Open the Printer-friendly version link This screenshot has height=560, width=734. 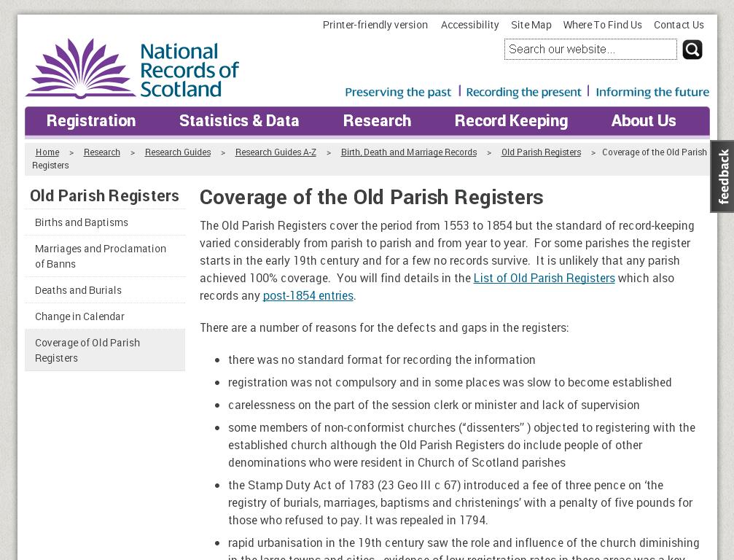[375, 24]
